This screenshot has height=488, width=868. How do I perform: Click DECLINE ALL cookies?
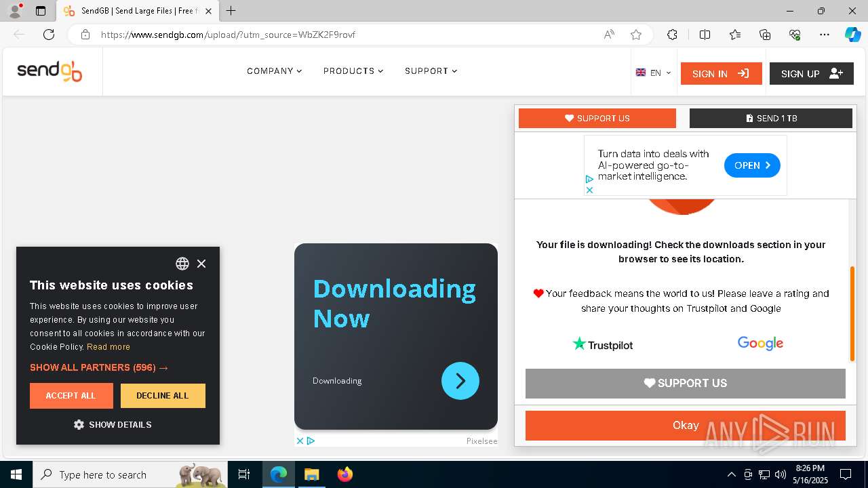click(163, 396)
